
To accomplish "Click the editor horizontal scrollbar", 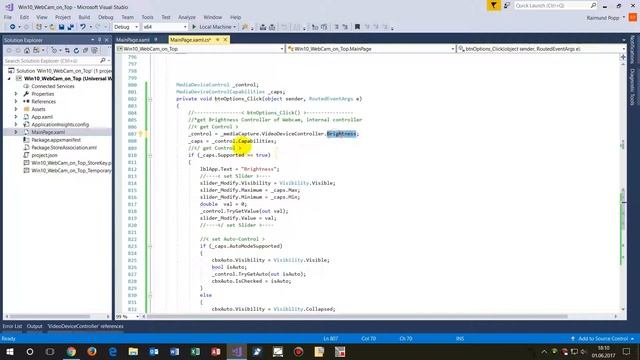I will pyautogui.click(x=358, y=316).
